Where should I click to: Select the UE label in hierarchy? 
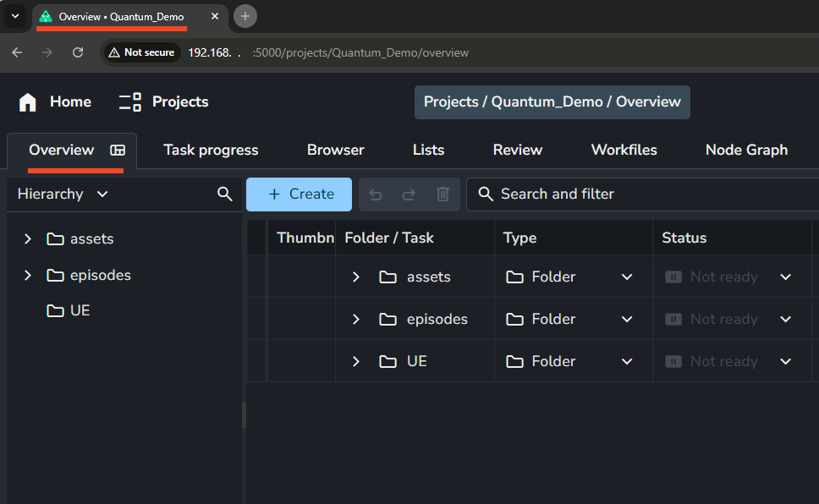click(x=80, y=310)
